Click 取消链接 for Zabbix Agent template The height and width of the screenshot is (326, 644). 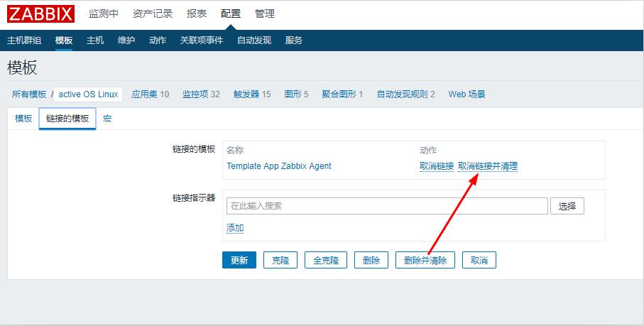[x=437, y=166]
